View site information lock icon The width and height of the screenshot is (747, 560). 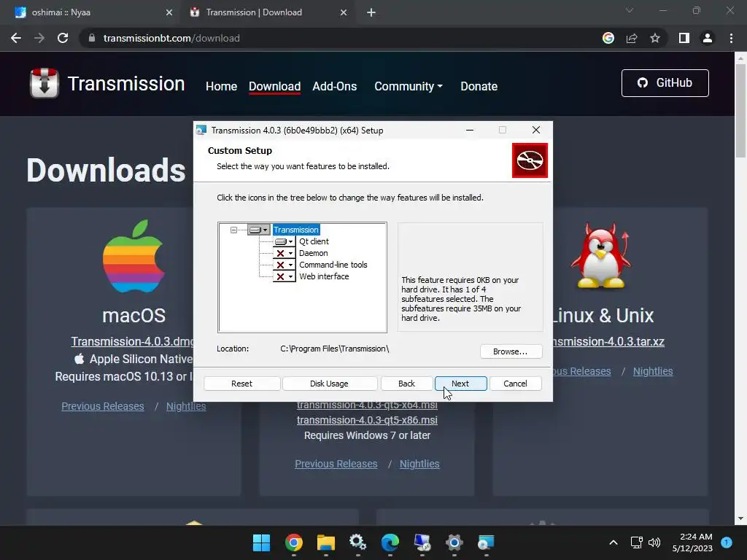point(91,38)
